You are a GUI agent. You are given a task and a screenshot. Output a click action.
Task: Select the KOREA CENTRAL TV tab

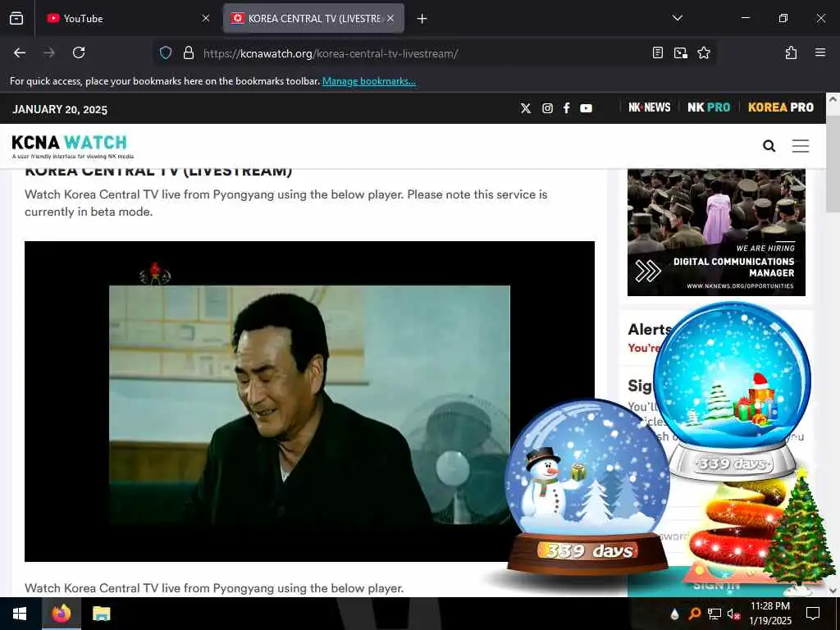(x=313, y=18)
